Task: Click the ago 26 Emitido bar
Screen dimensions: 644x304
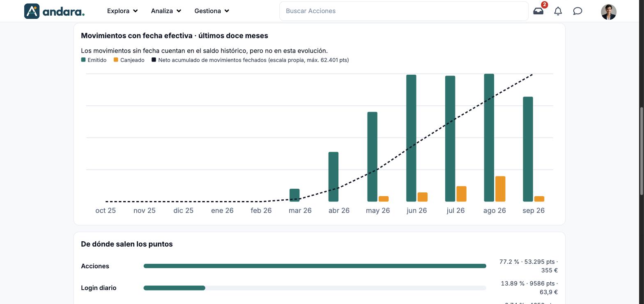Action: (x=489, y=138)
